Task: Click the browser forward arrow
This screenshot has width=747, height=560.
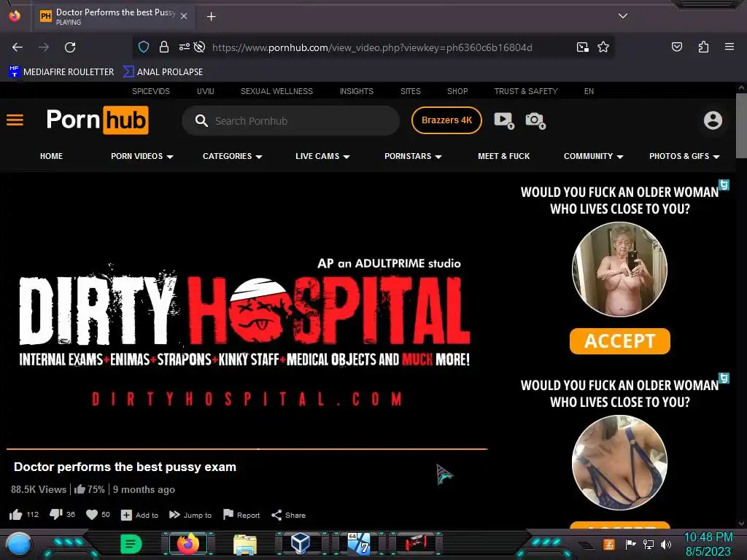Action: coord(44,47)
